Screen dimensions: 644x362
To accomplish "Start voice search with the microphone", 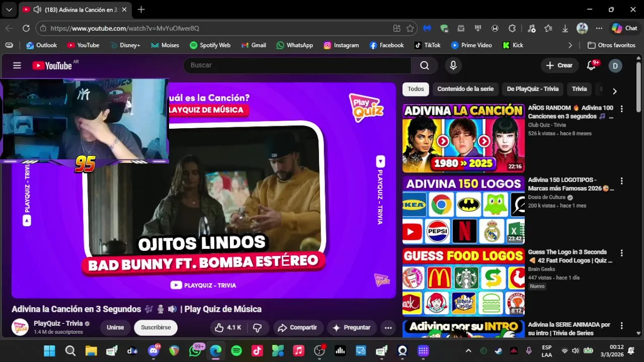I will click(453, 65).
